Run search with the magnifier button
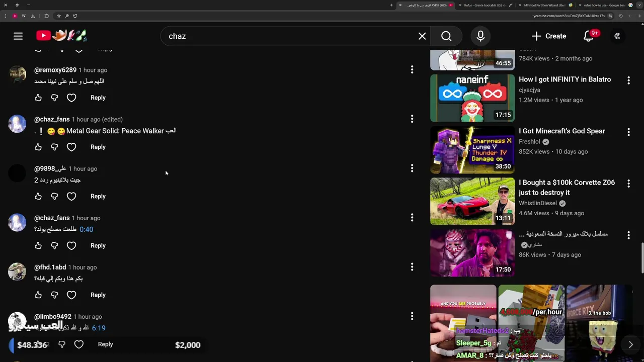Screen dimensions: 644x362 point(446,36)
